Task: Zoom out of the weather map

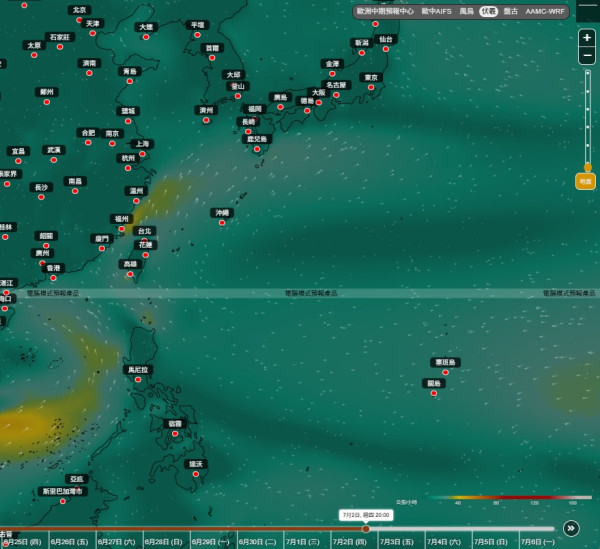Action: pos(587,55)
